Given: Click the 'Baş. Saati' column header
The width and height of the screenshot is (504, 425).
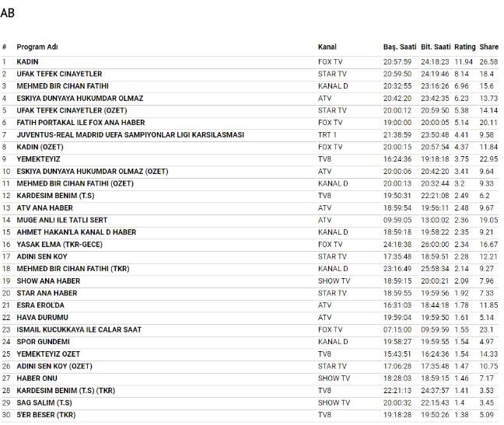Looking at the screenshot, I should pos(400,47).
